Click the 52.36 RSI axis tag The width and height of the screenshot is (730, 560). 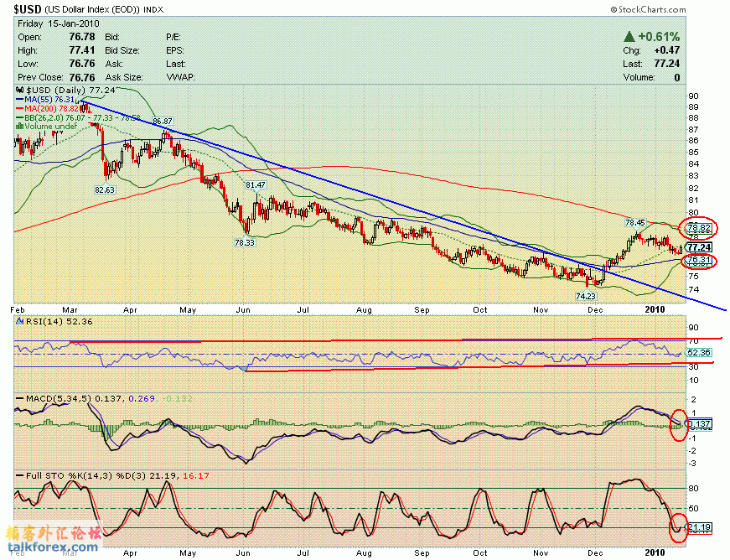point(699,352)
